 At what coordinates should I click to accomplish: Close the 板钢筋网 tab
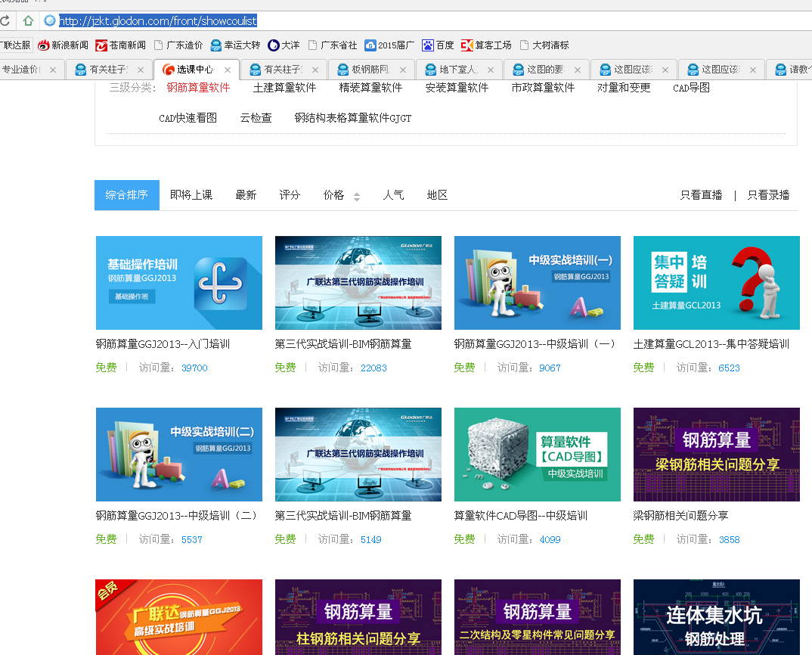coord(403,70)
